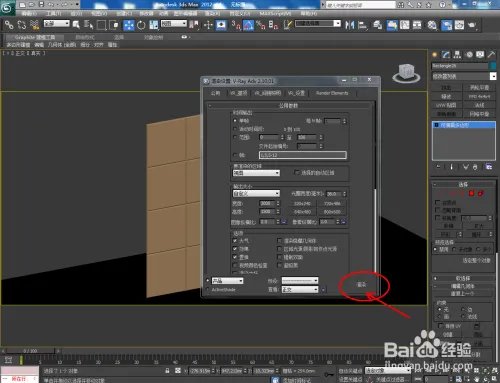
Task: Click the 640x480 output preset button
Action: tap(302, 212)
